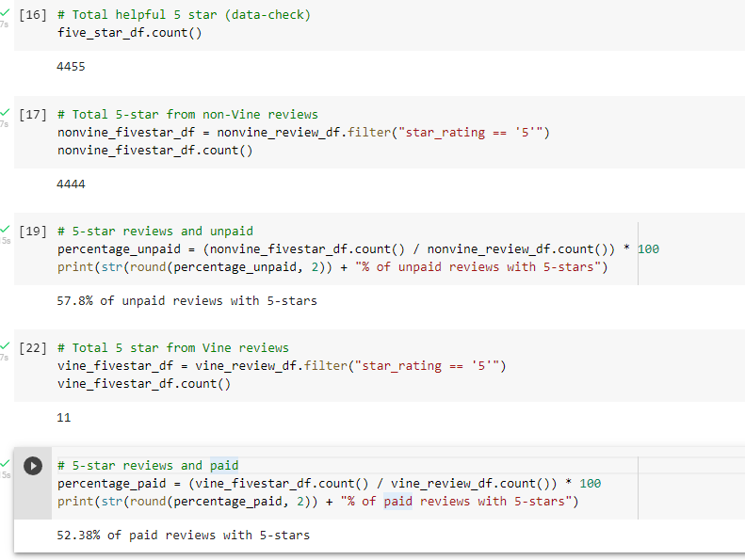Click string "star_rating == '5'" in cell 22
The image size is (745, 560).
pos(427,366)
